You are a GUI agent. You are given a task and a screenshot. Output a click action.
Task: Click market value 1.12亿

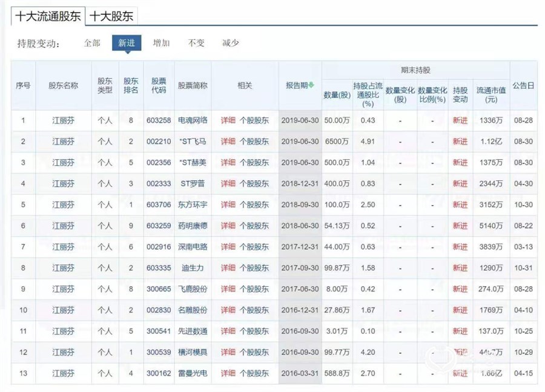(491, 142)
